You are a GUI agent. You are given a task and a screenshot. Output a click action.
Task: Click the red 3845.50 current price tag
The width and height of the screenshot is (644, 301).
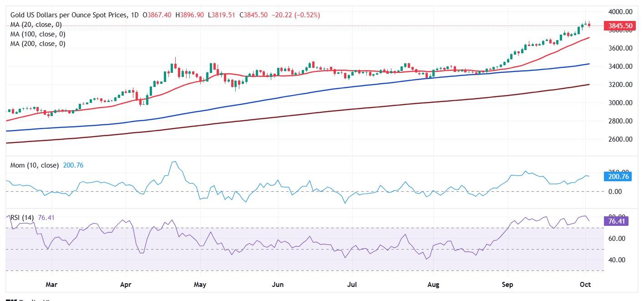pyautogui.click(x=619, y=26)
